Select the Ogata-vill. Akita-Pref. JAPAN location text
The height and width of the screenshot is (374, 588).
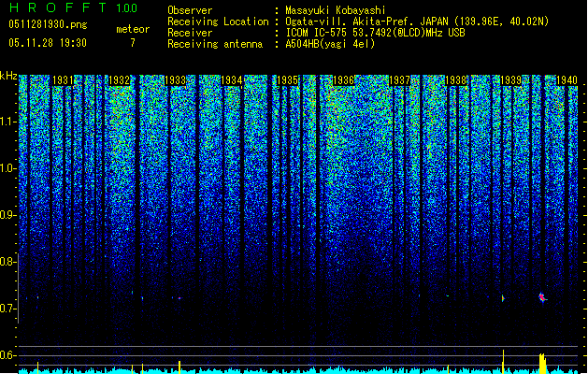[417, 22]
